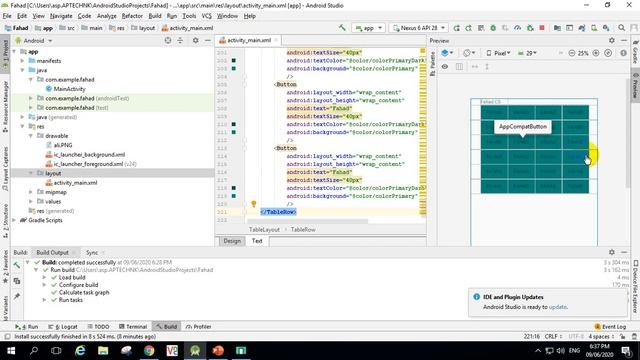Screen dimensions: 640x360
Task: Open the Design Surface layers icon in Preview
Action: point(447,53)
